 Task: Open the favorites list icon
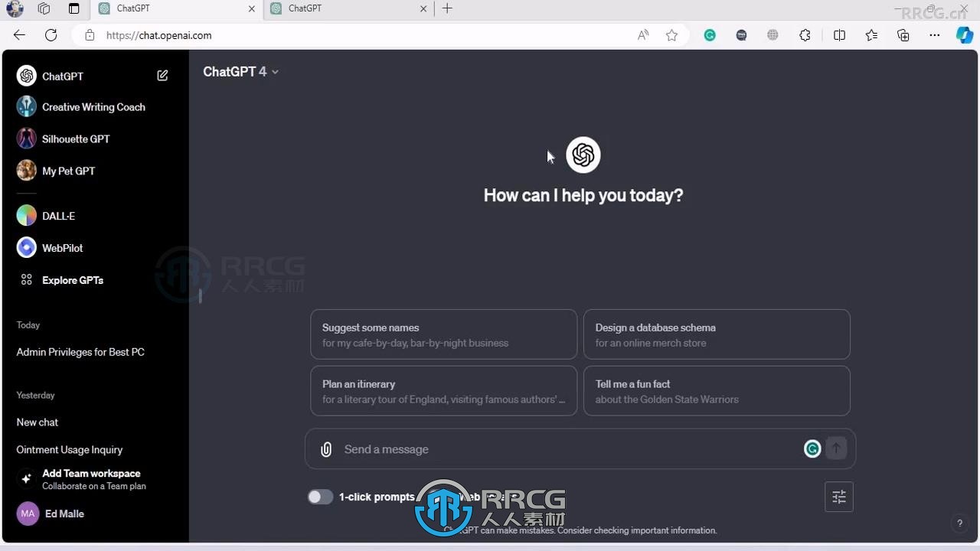tap(871, 35)
